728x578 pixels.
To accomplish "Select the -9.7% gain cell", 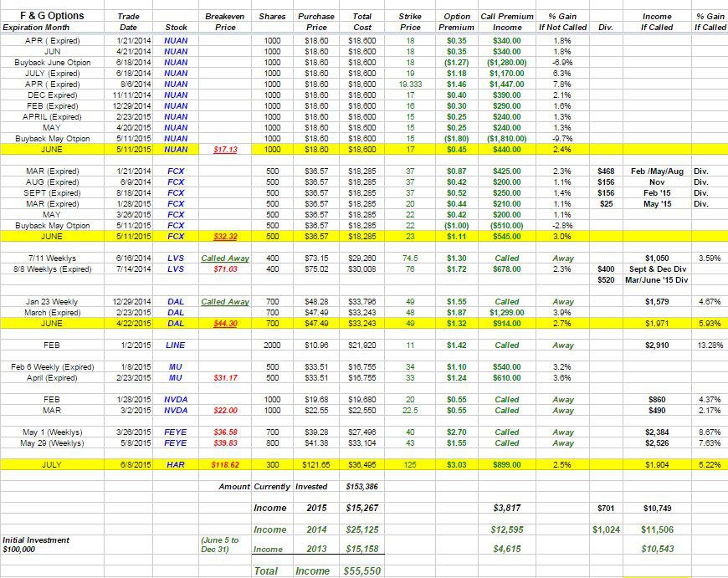I will point(562,139).
